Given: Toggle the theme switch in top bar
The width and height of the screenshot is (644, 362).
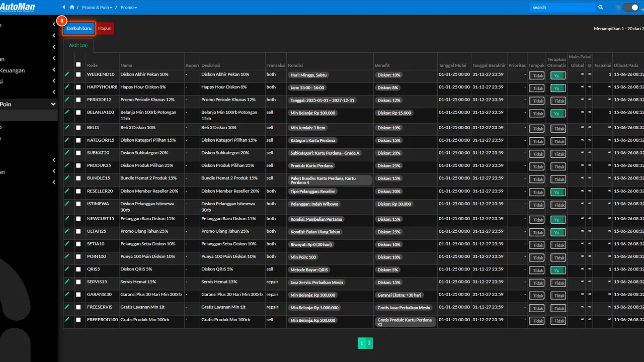Looking at the screenshot, I should 630,8.
